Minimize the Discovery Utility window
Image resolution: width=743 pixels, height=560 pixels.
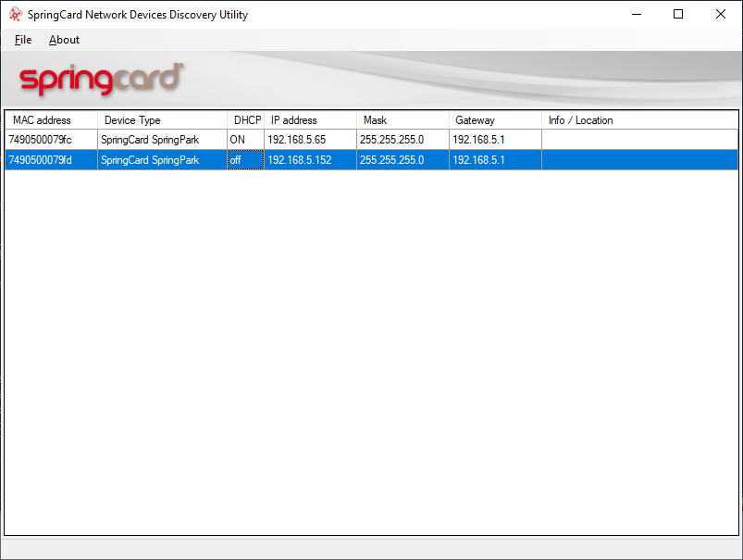[637, 14]
